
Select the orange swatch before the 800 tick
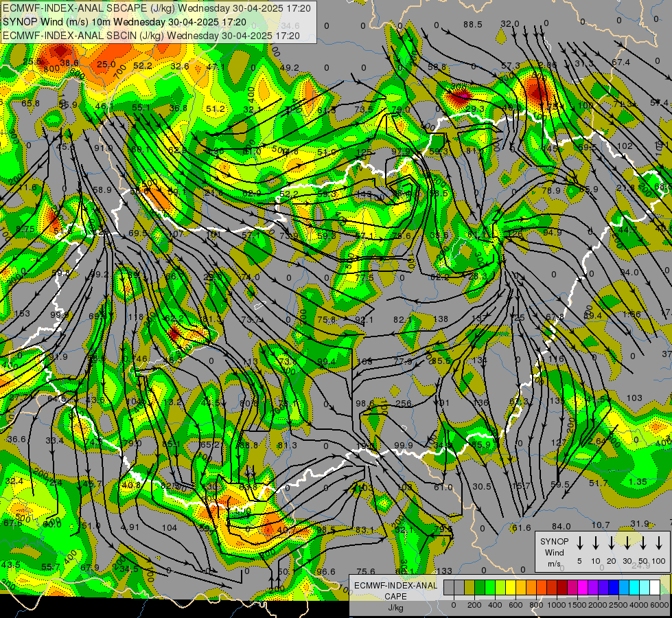click(x=531, y=587)
